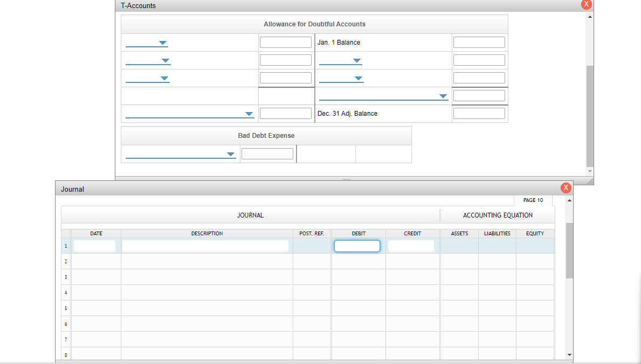Close the Journal window

pos(566,187)
